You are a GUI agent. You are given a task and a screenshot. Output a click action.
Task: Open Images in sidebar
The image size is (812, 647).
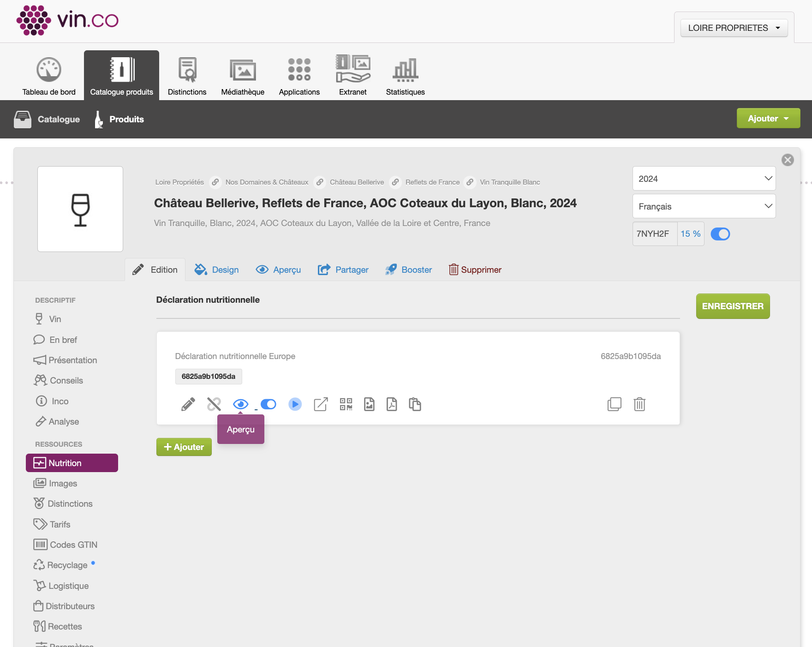tap(55, 483)
